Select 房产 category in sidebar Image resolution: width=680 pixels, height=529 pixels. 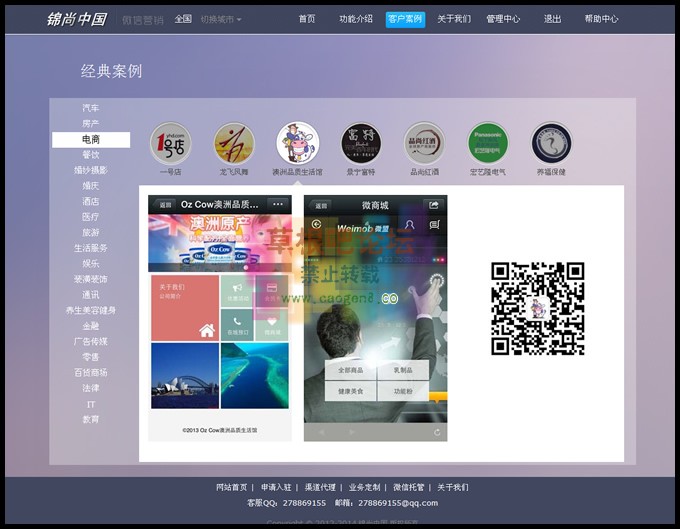point(91,124)
